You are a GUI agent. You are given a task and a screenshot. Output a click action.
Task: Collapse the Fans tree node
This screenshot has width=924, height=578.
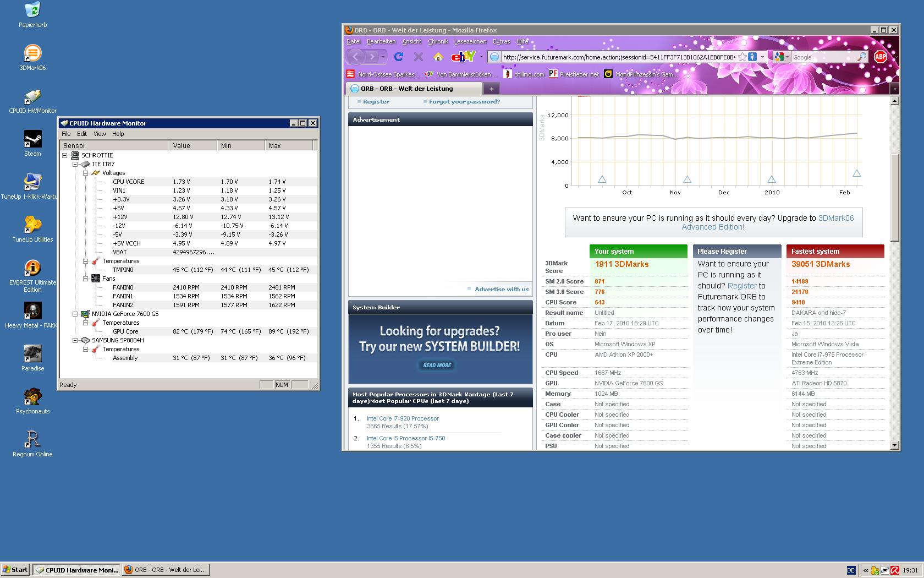[x=86, y=279]
